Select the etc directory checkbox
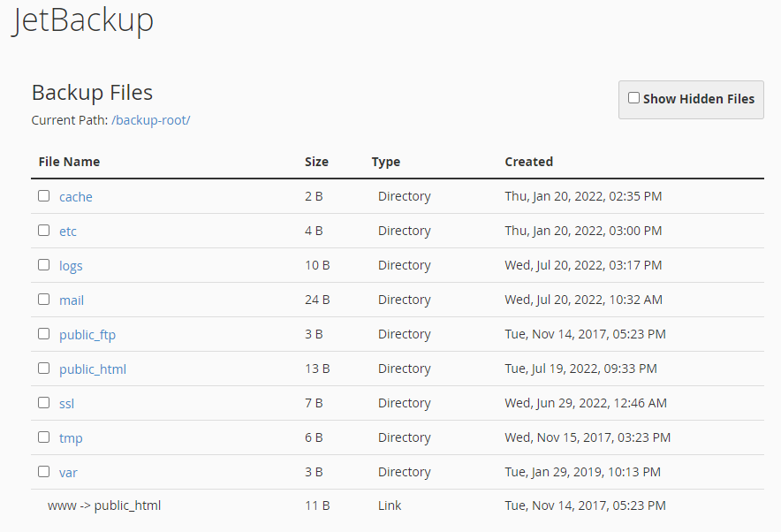Image resolution: width=781 pixels, height=532 pixels. tap(43, 231)
